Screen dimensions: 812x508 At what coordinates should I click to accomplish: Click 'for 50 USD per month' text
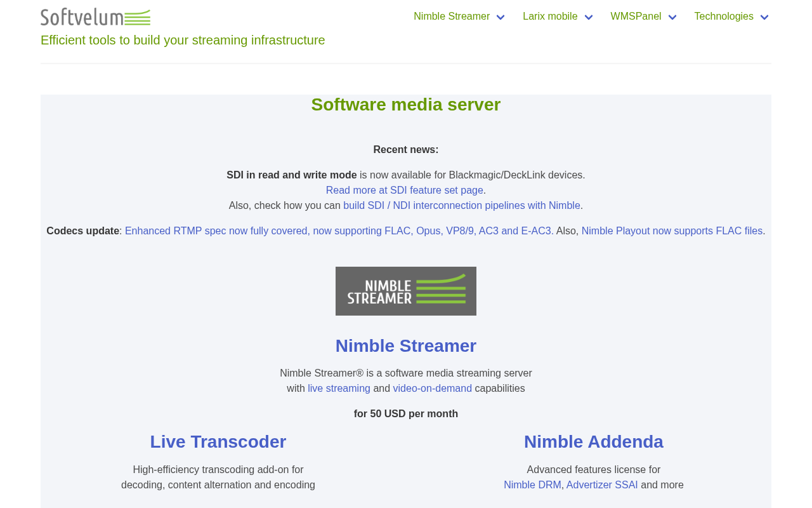406,414
